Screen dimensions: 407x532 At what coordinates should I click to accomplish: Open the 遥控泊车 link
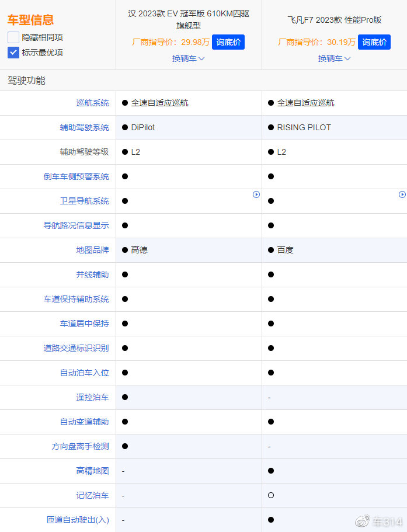93,397
